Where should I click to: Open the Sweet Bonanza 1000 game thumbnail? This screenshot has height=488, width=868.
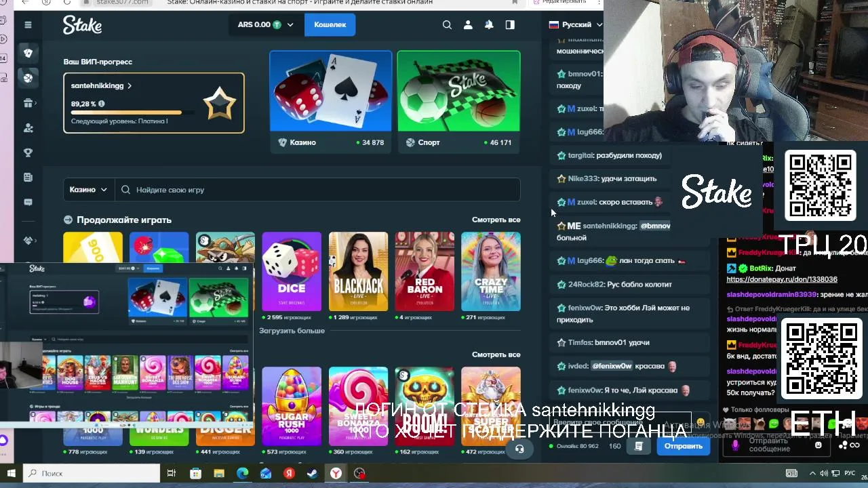[x=358, y=407]
